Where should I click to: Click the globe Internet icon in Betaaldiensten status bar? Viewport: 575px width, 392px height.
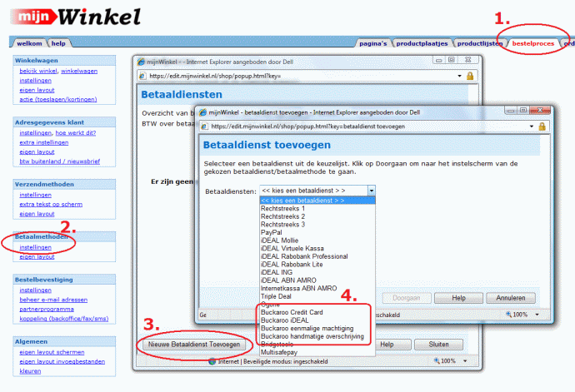[212, 361]
